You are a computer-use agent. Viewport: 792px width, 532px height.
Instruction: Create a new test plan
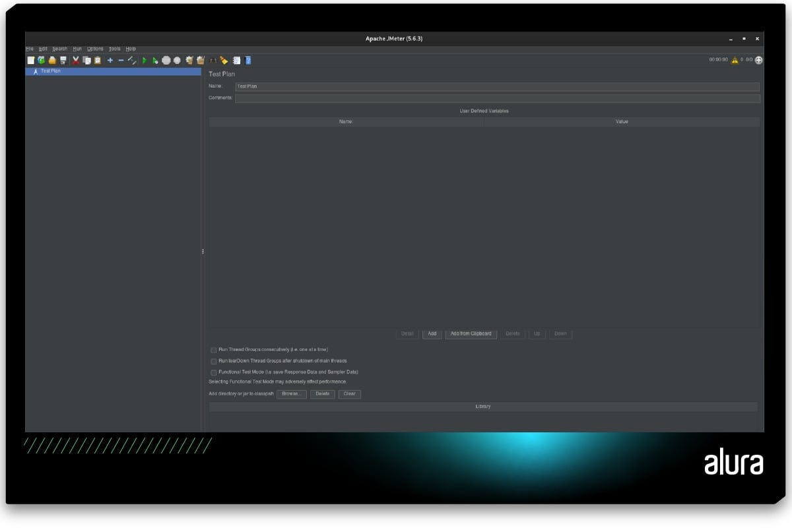point(31,60)
